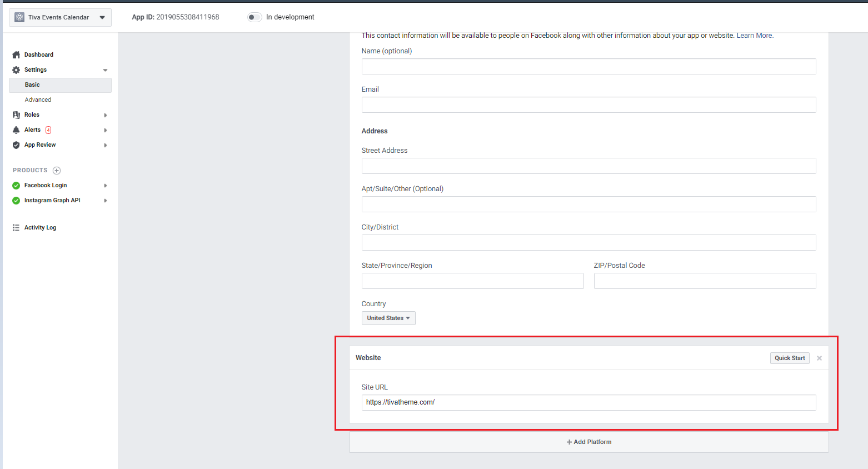Remove the Website platform with X
This screenshot has width=868, height=469.
point(819,358)
